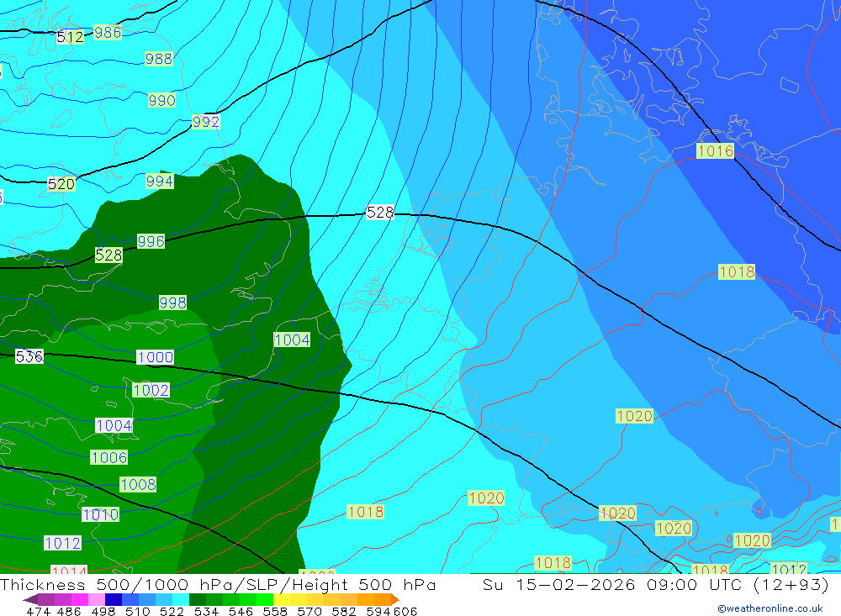Select the darkest green legend swatch above 534
The height and width of the screenshot is (616, 841).
click(198, 599)
